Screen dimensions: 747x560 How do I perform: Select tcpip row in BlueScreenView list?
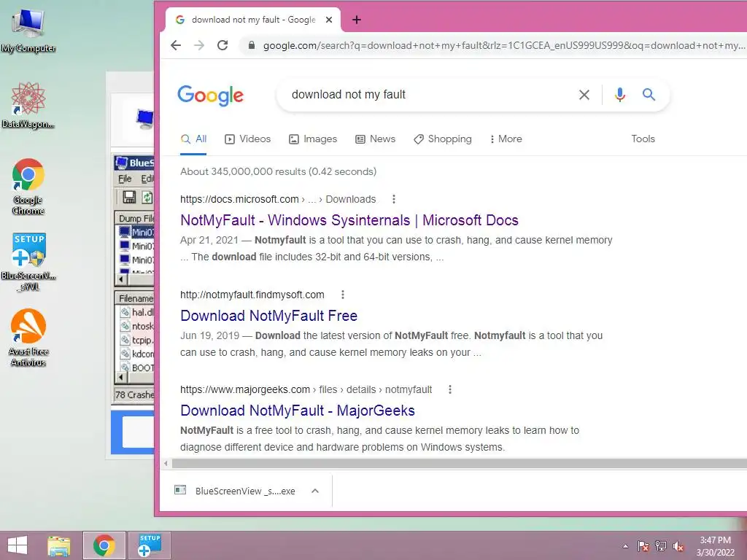[x=136, y=340]
